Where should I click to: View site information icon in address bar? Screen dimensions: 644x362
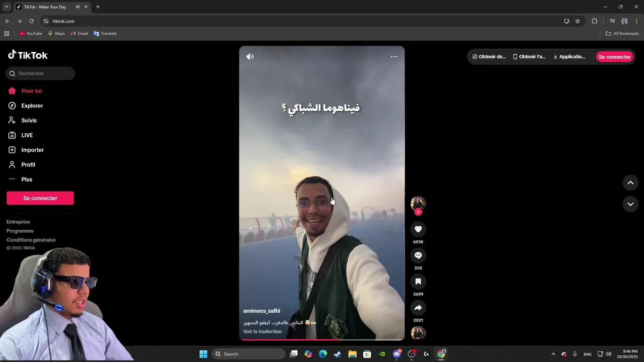coord(46,21)
